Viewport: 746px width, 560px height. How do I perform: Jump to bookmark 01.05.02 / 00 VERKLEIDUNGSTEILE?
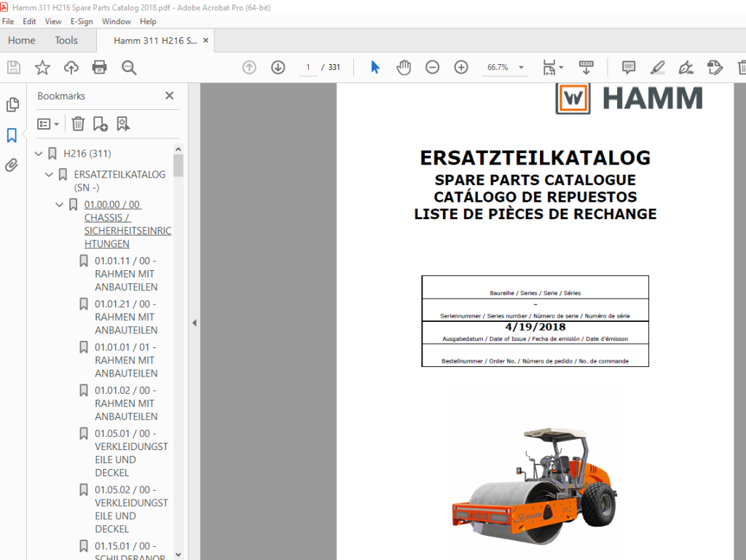pos(131,509)
